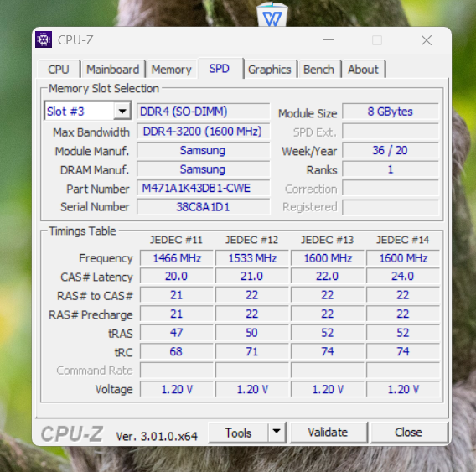476x472 pixels.
Task: Go to the Memory tab
Action: pyautogui.click(x=171, y=70)
